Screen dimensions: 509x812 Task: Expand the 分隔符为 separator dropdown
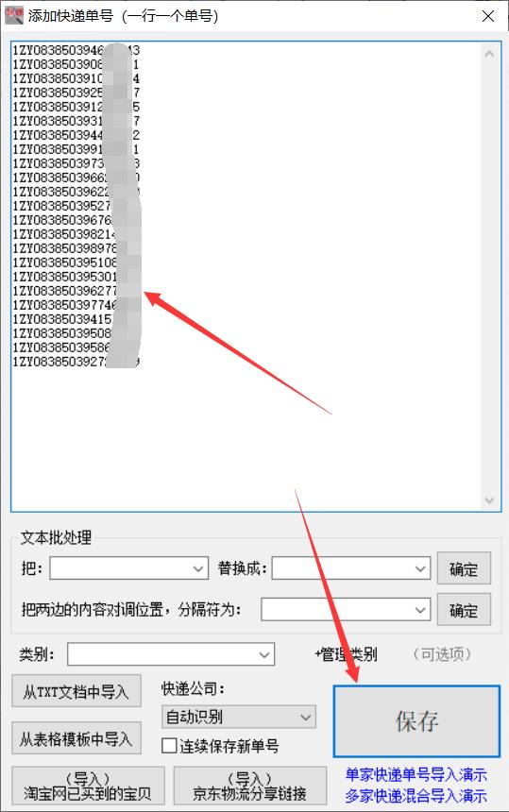click(x=420, y=610)
